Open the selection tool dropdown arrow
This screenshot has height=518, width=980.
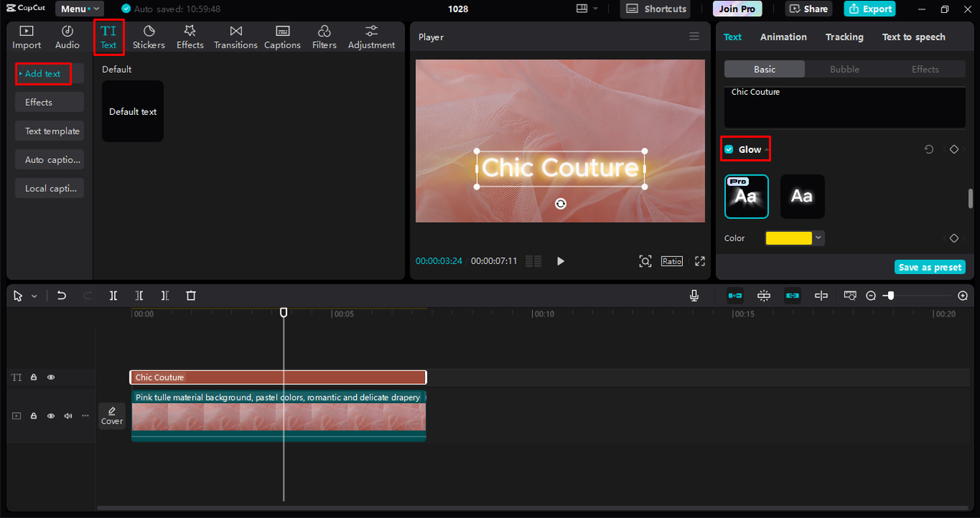tap(34, 296)
